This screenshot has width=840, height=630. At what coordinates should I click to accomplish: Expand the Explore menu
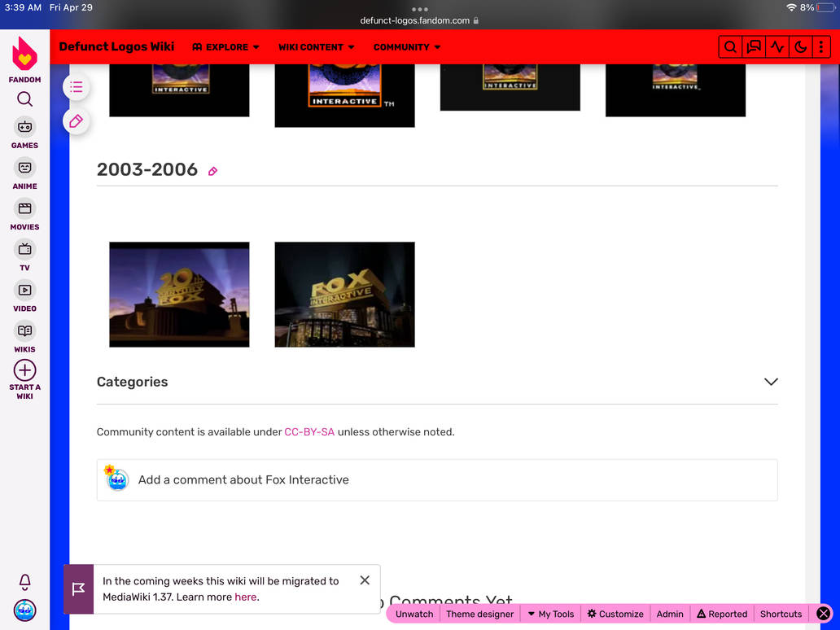click(226, 47)
